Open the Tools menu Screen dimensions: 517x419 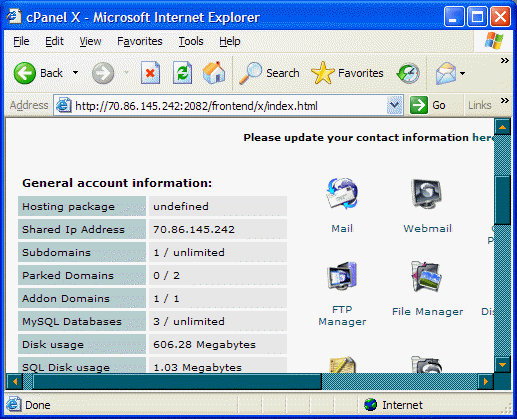191,41
